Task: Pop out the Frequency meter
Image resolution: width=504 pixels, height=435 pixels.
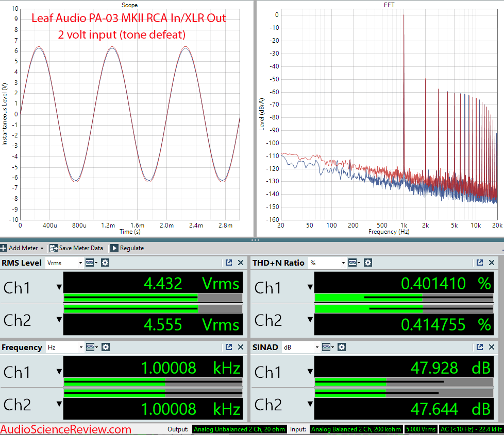Action: (229, 347)
